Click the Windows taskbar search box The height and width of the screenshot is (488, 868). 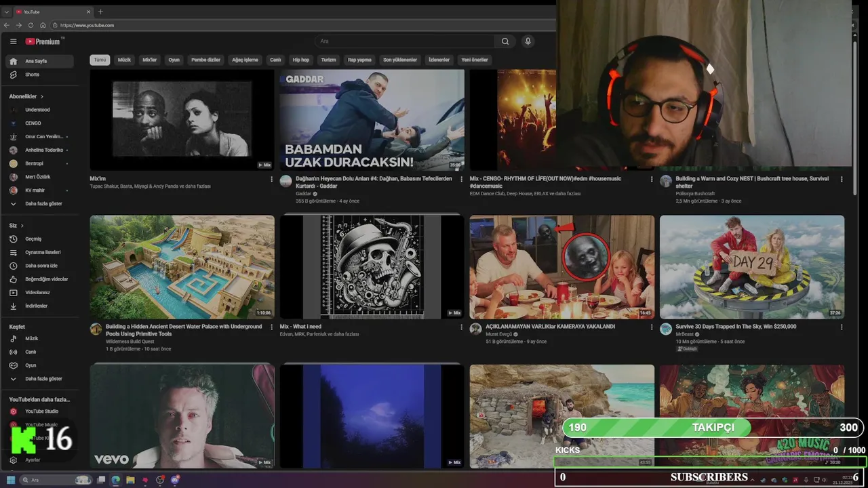coord(56,480)
